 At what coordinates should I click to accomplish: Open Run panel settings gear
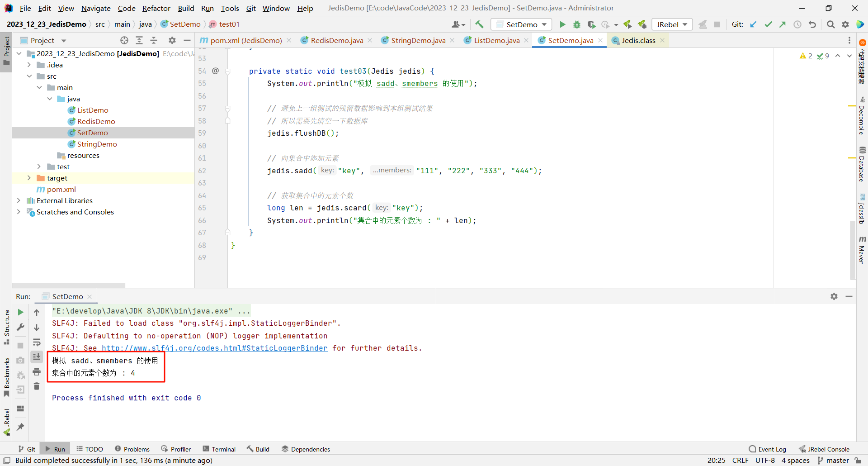tap(834, 296)
